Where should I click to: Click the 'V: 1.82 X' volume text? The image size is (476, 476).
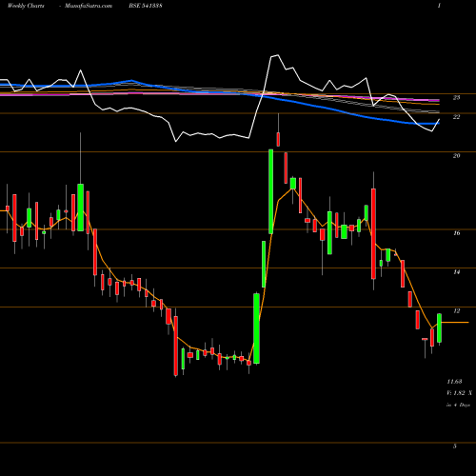tap(459, 393)
